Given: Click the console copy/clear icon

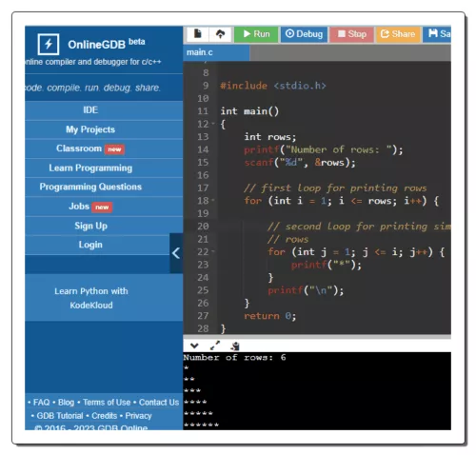Looking at the screenshot, I should pyautogui.click(x=235, y=346).
